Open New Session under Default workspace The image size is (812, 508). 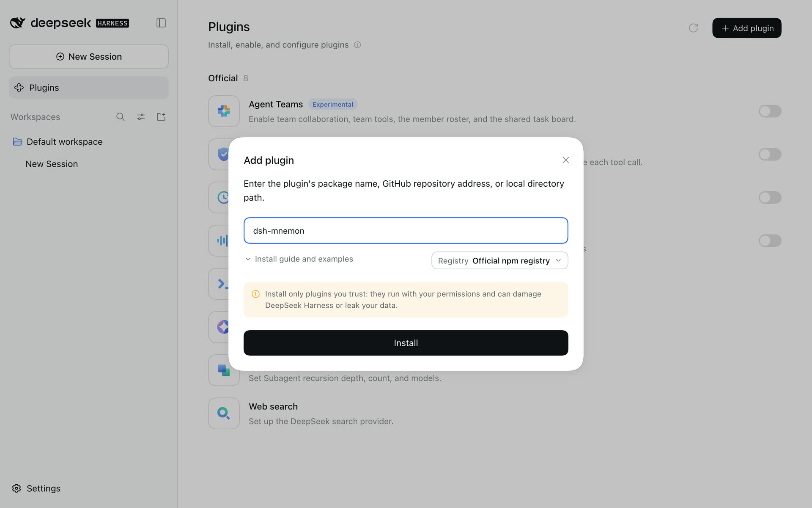click(52, 164)
